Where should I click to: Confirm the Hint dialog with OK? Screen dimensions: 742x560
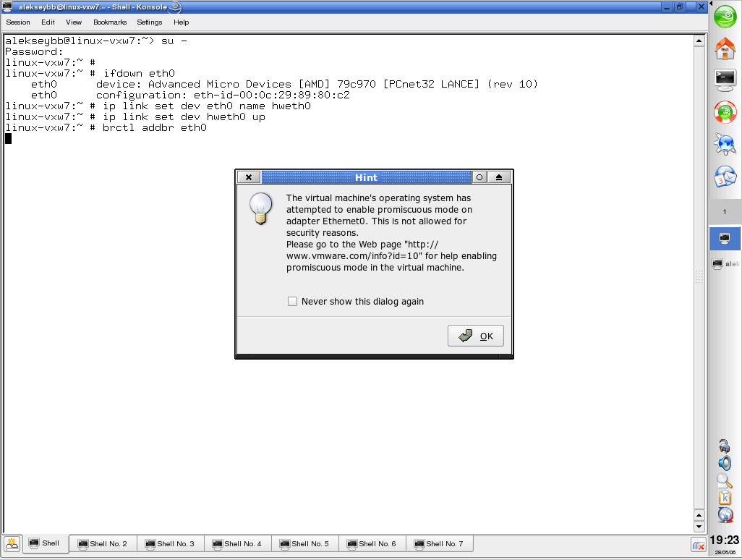(476, 336)
